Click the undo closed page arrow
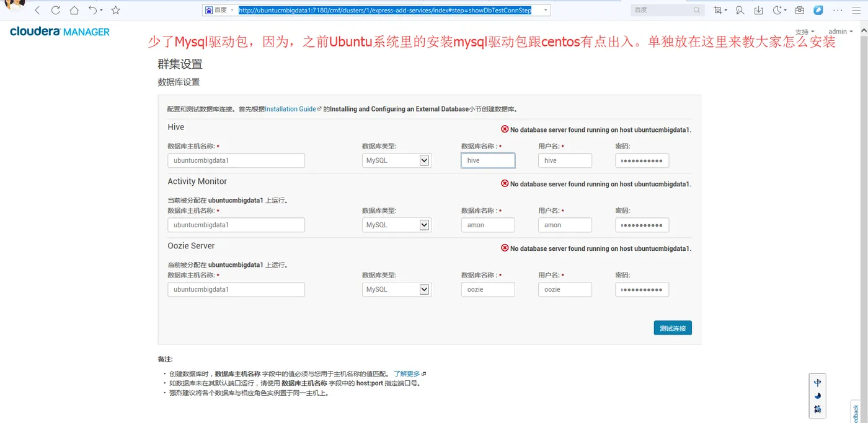 click(92, 11)
